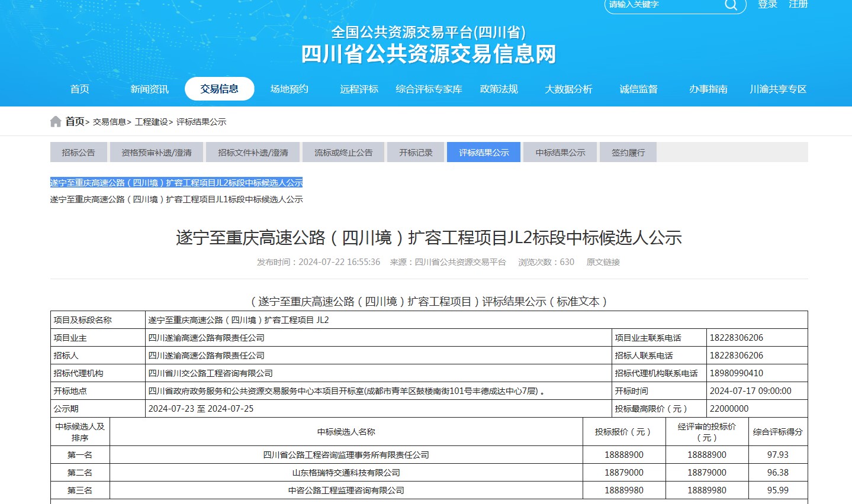Select the 评标结果公示 tab

point(484,152)
